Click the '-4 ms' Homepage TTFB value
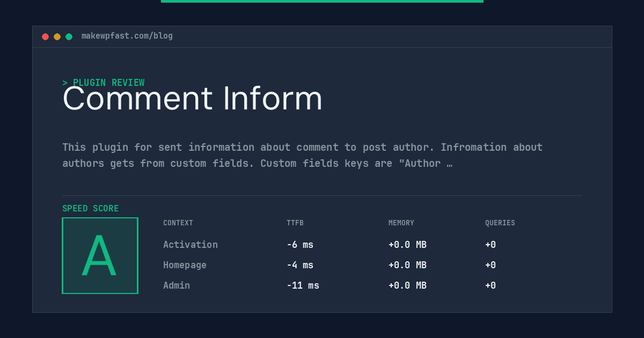The image size is (644, 338). (x=300, y=265)
